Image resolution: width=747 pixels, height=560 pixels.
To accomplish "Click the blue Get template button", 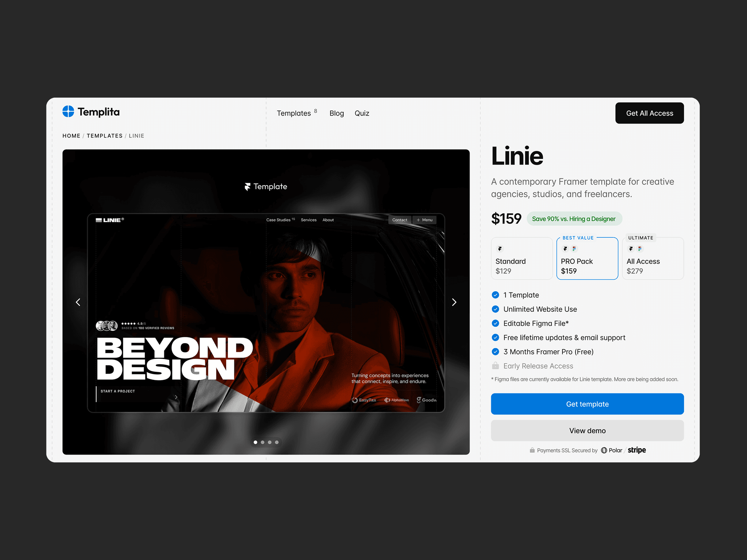I will click(x=587, y=404).
